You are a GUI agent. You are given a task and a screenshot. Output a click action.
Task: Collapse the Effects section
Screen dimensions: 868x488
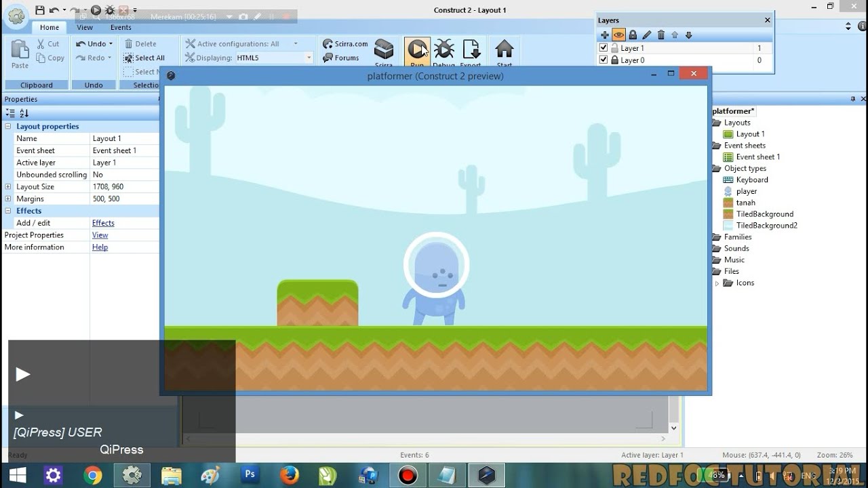[8, 211]
